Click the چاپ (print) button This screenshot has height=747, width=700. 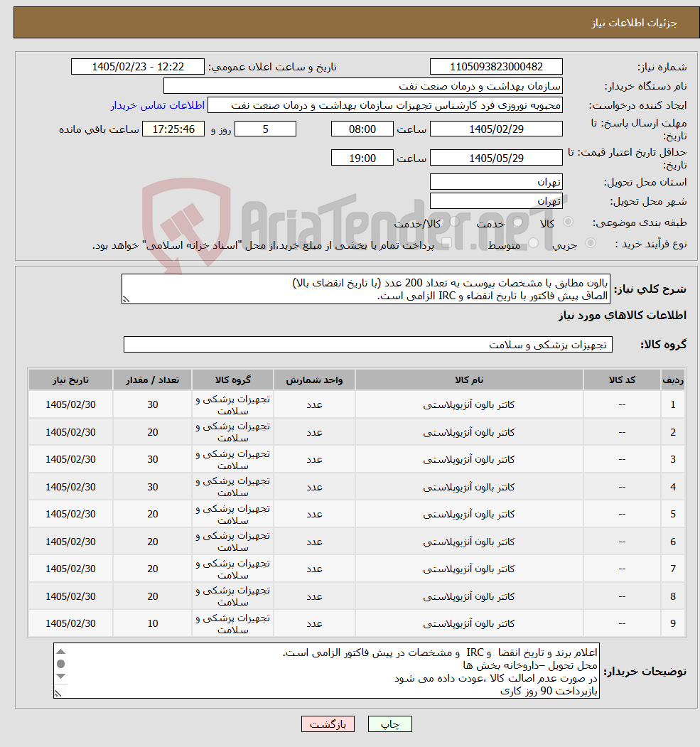tap(389, 724)
